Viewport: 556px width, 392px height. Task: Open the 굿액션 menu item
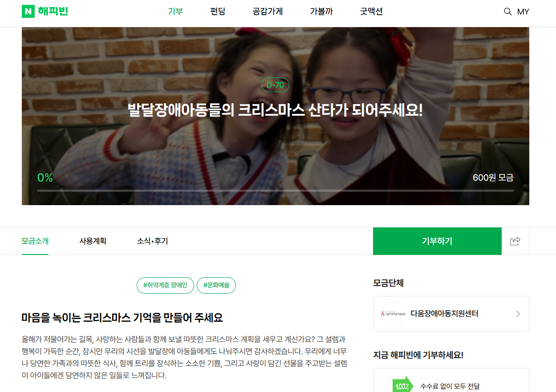[371, 12]
